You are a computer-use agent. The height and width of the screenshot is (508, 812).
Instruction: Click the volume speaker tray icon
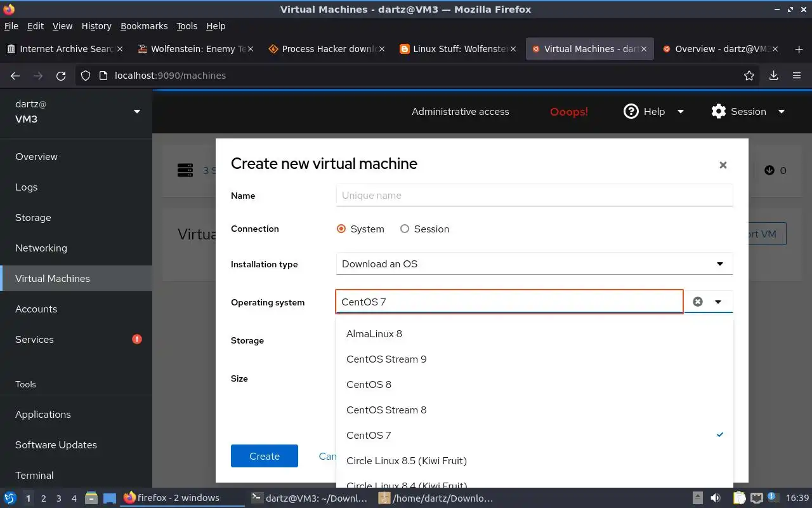point(715,498)
